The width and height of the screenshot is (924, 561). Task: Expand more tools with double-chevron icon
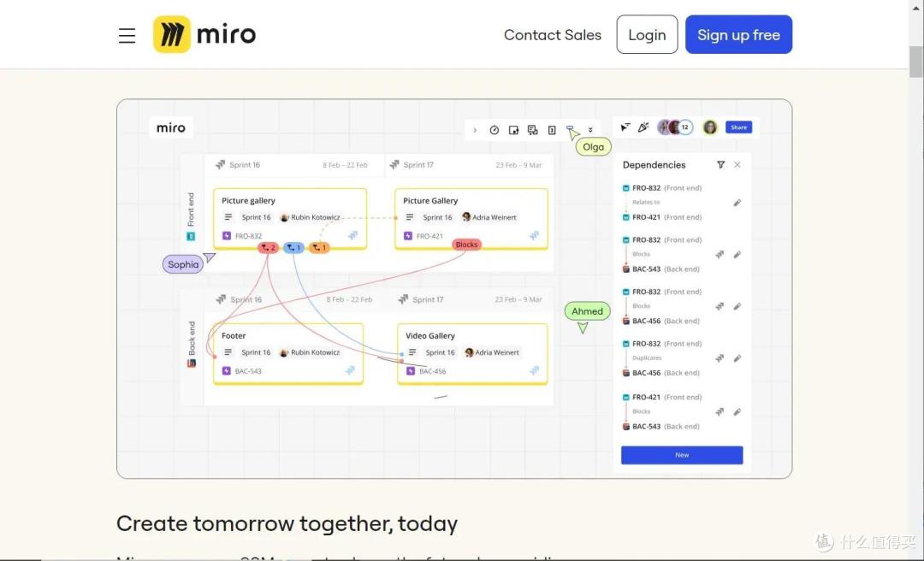(589, 130)
